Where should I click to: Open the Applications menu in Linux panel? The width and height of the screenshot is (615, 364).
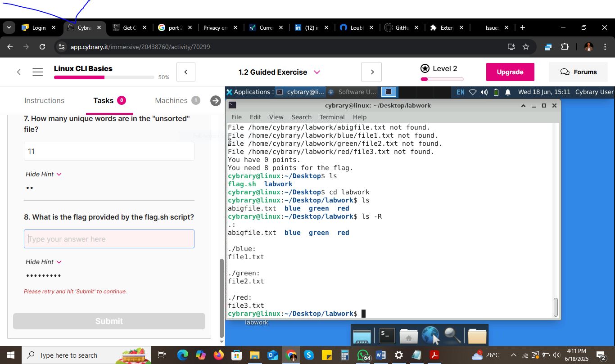pyautogui.click(x=248, y=92)
